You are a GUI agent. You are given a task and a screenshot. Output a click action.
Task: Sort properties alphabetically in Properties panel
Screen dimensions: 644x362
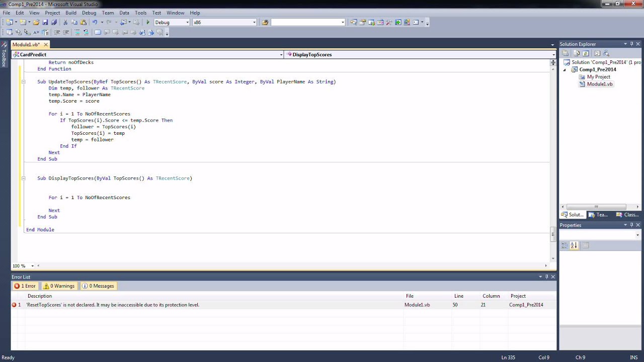click(574, 245)
